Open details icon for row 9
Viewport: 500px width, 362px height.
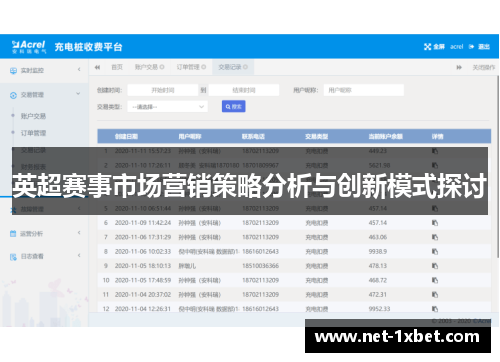435,266
